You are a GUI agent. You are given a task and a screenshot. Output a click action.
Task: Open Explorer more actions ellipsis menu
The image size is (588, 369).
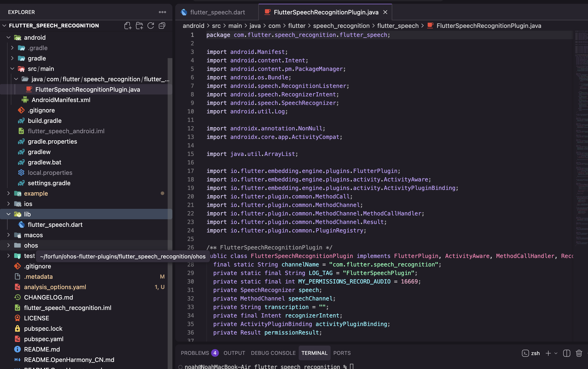pos(162,12)
